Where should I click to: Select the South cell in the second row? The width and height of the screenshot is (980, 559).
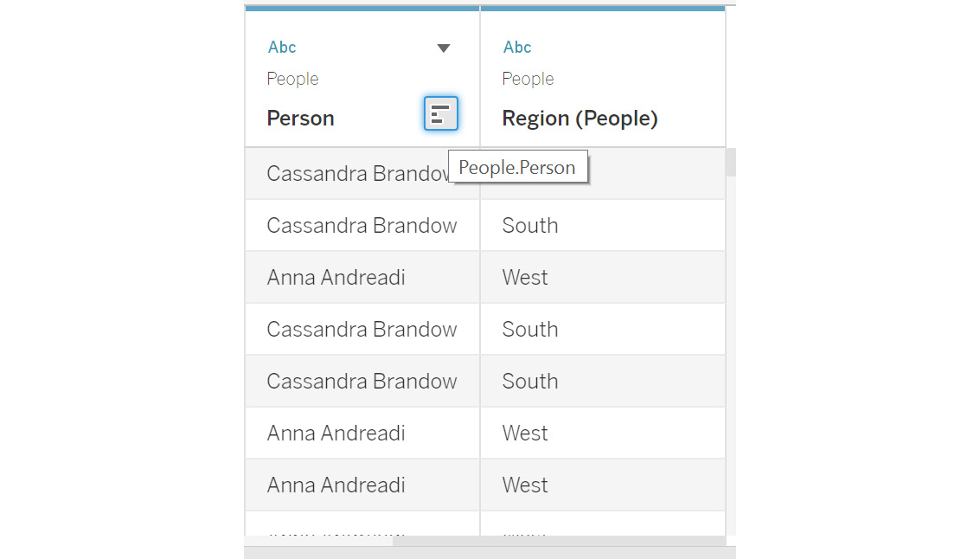[x=603, y=225]
